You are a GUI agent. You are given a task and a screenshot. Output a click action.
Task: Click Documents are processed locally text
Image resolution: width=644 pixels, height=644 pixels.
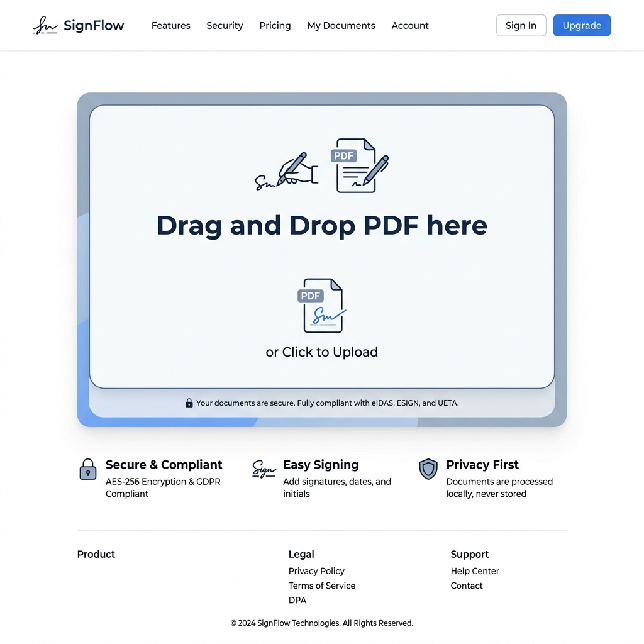[x=499, y=487]
